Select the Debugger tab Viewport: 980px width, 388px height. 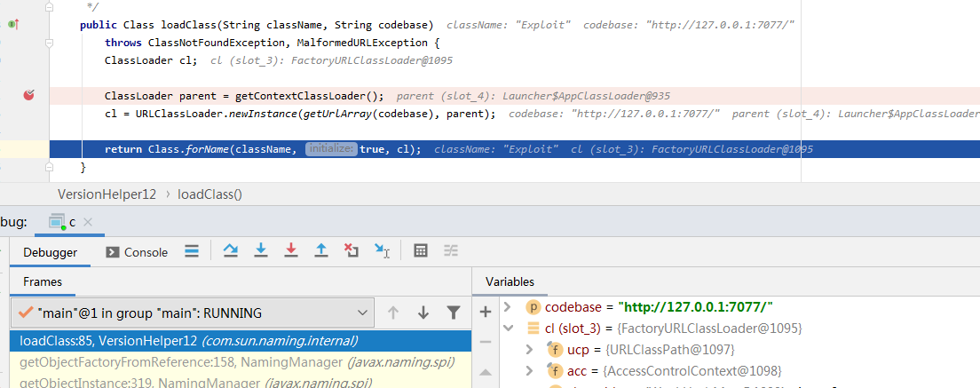(50, 252)
